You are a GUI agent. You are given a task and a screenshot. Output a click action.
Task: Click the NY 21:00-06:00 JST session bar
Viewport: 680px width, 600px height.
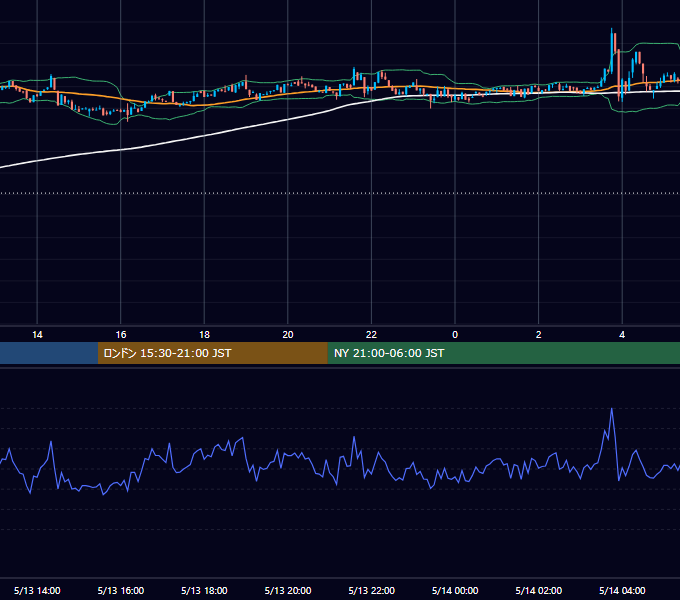pyautogui.click(x=503, y=353)
